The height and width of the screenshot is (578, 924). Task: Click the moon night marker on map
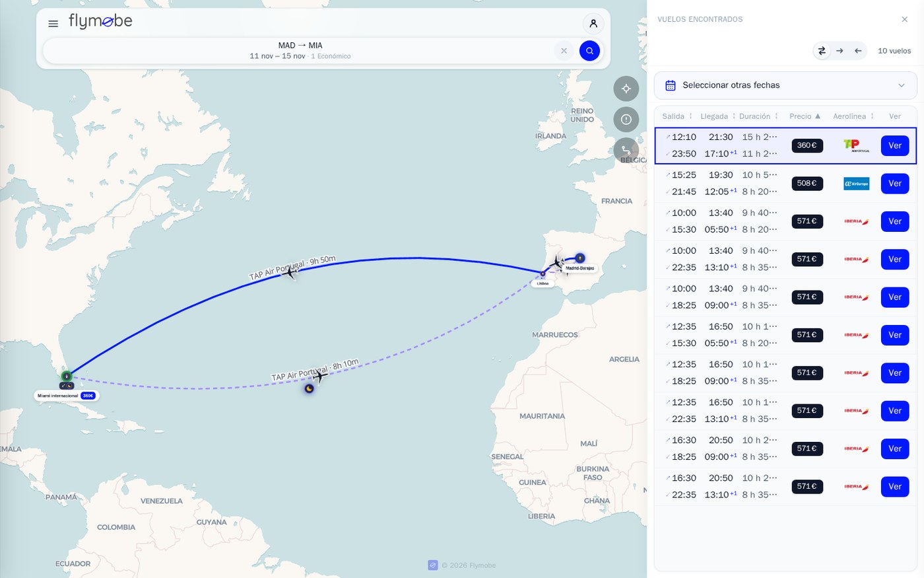point(309,388)
